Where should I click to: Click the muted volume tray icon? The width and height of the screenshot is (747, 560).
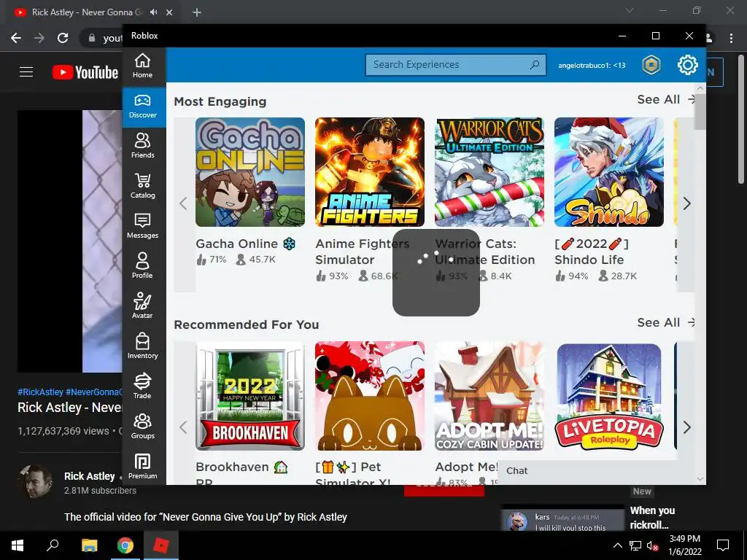[x=652, y=545]
